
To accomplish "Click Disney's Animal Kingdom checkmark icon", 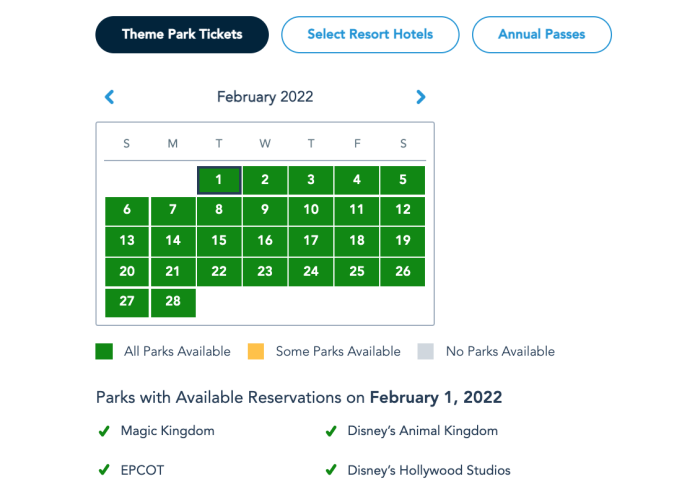I will click(x=330, y=431).
